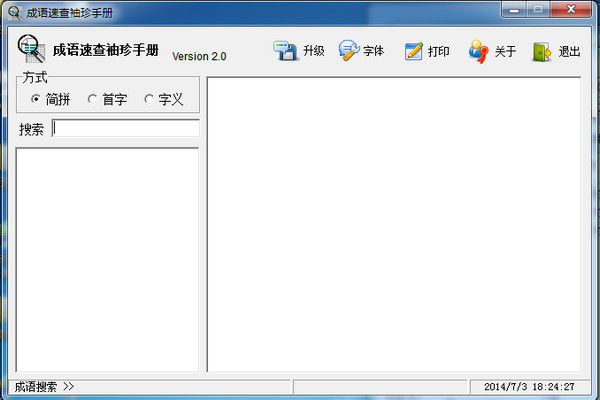Open 关于 about dialog person icon
This screenshot has width=600, height=400.
pyautogui.click(x=479, y=51)
